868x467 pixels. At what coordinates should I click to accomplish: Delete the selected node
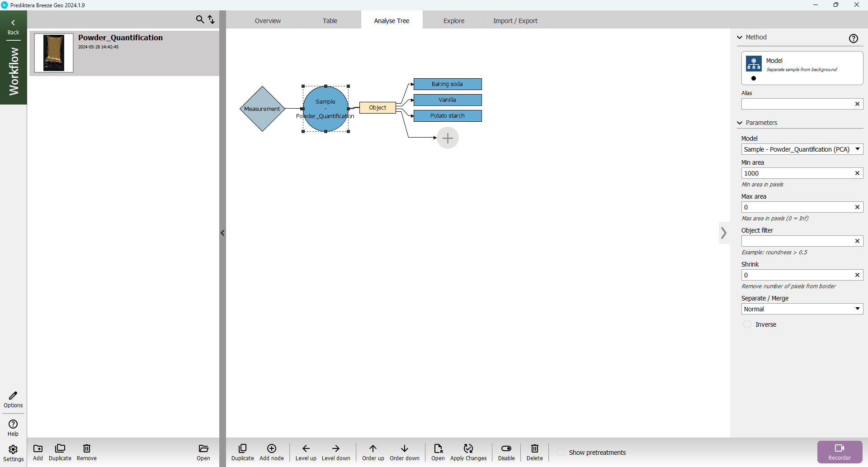(534, 452)
